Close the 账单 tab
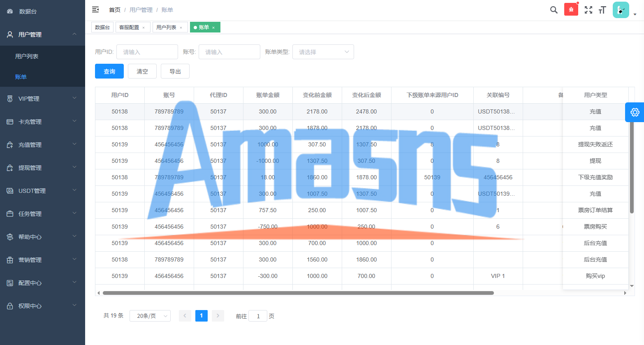Viewport: 644px width, 345px height. point(213,28)
